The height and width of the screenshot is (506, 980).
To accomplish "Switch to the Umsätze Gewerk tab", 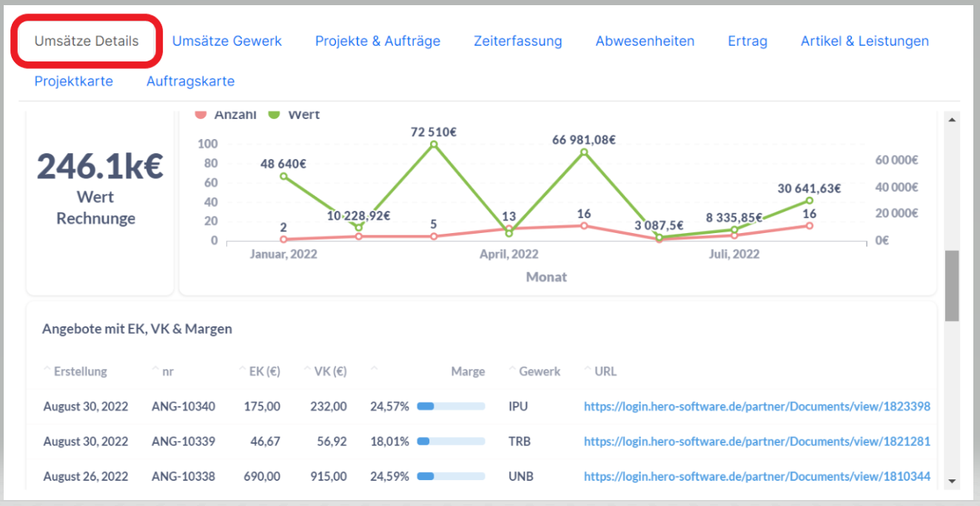I will pos(227,41).
